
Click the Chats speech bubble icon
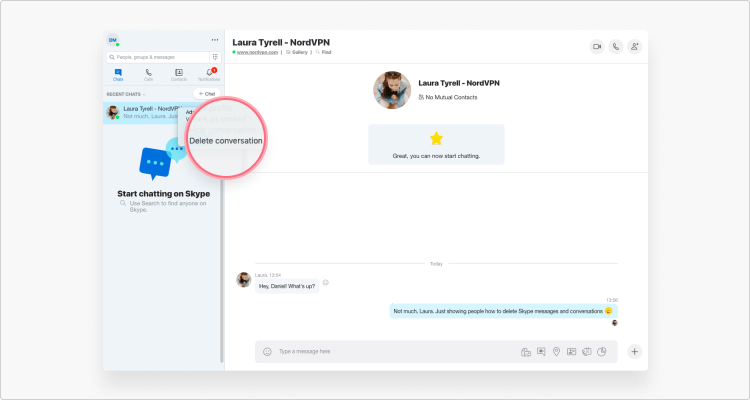tap(118, 72)
